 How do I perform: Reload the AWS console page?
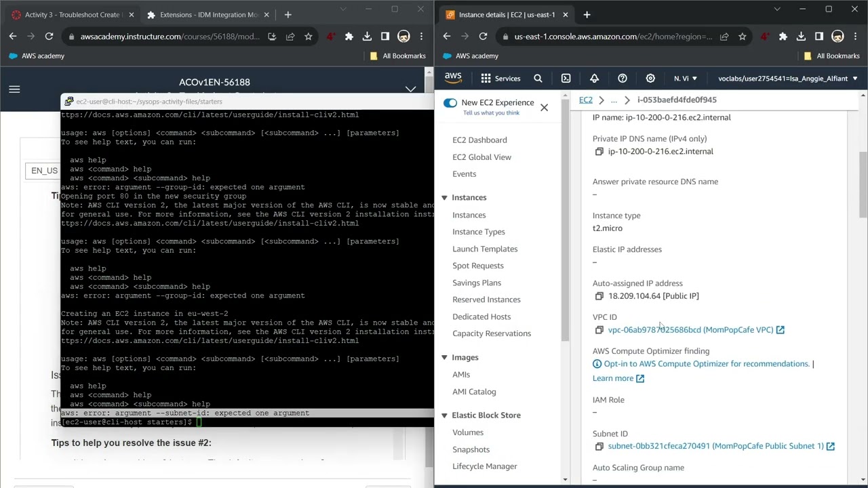483,37
